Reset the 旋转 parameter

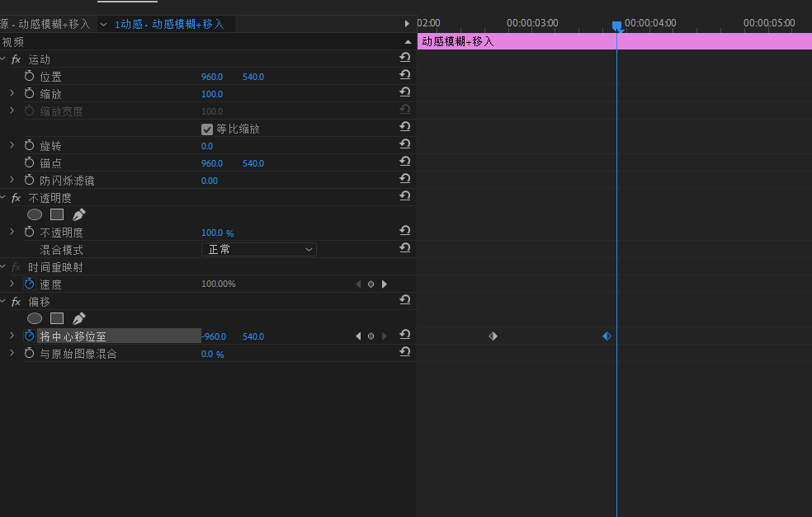[x=405, y=144]
